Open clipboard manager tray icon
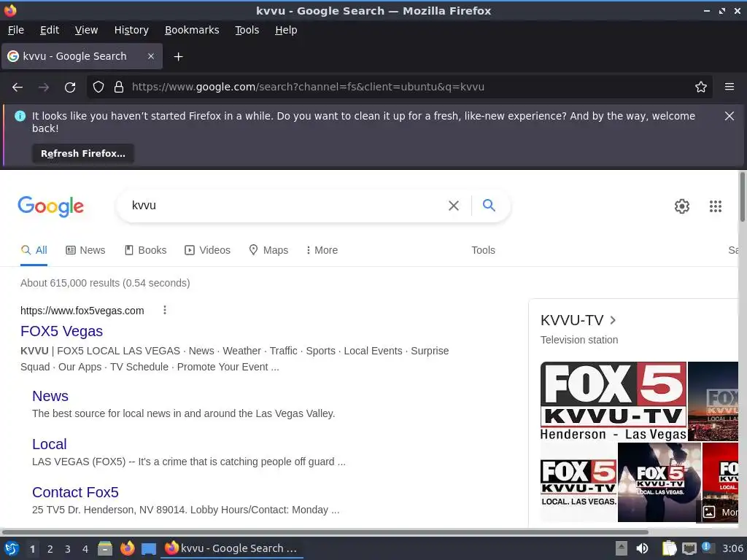Image resolution: width=747 pixels, height=560 pixels. pyautogui.click(x=670, y=548)
